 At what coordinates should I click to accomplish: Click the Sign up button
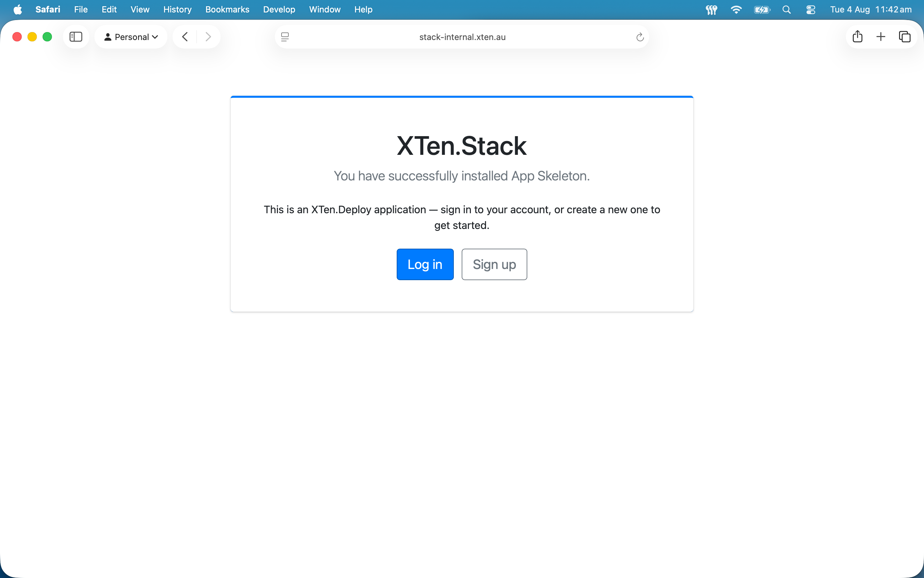494,264
